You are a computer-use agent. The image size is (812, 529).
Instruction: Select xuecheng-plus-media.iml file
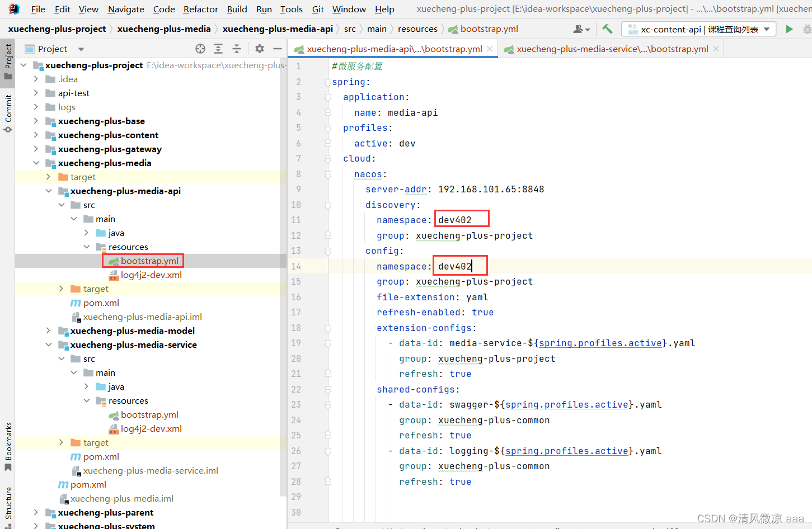pos(121,498)
